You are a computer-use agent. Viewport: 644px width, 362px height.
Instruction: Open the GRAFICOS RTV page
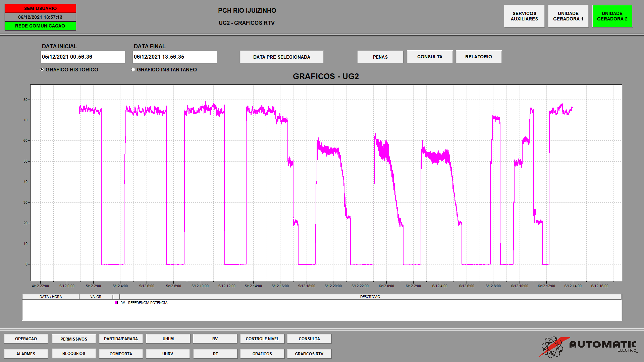click(x=309, y=354)
